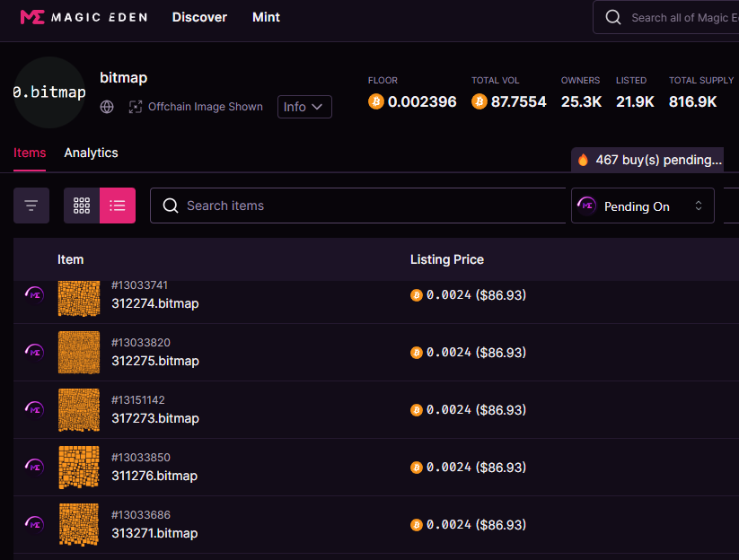This screenshot has height=560, width=739.
Task: Open the 313271.bitmap thumbnail image
Action: (79, 525)
